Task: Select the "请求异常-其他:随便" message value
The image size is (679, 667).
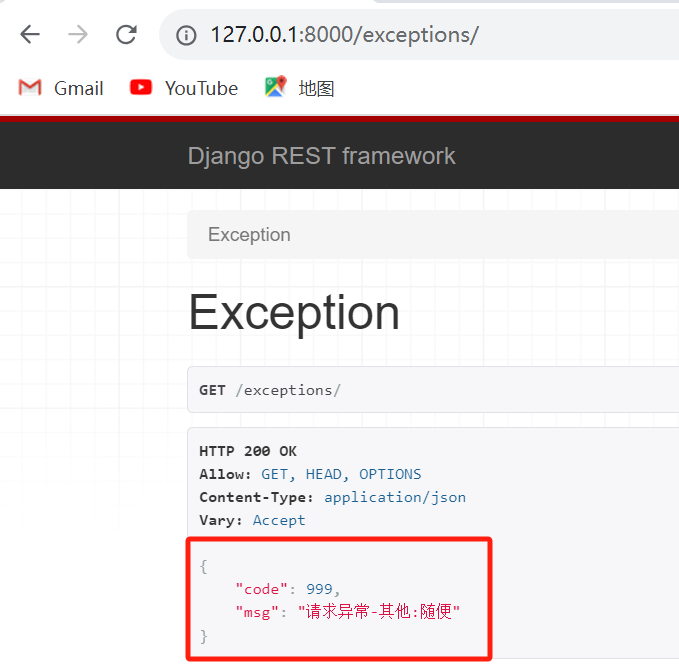Action: (379, 612)
